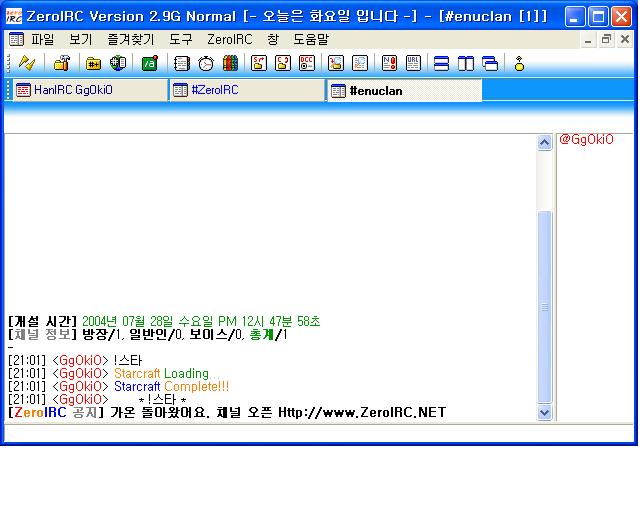Restore the inner channel window
640x512 pixels.
coord(607,40)
